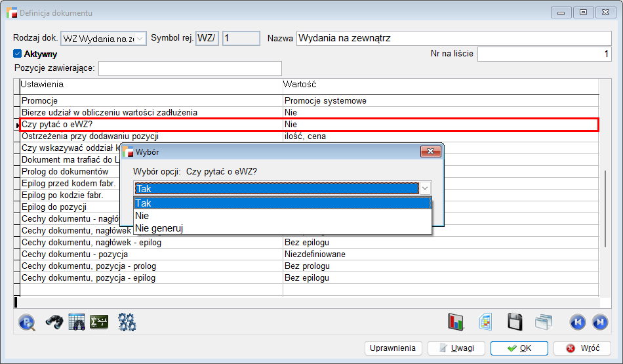Screen dimensions: 623x364
Task: Click the table with binoculars icon
Action: (x=77, y=322)
